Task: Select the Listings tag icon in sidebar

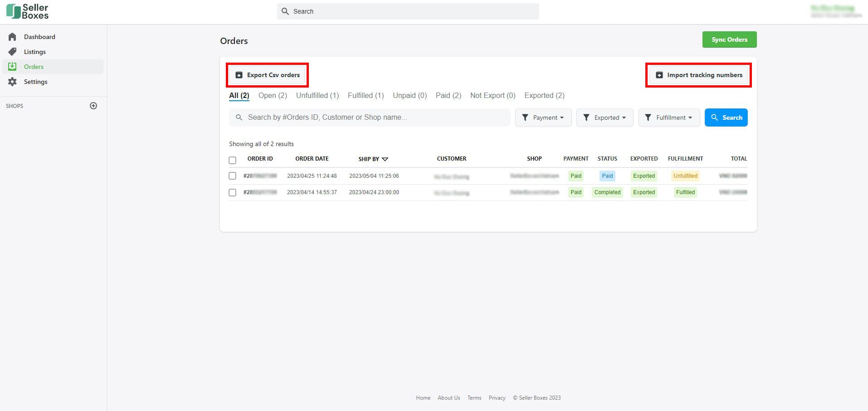Action: pyautogui.click(x=13, y=51)
